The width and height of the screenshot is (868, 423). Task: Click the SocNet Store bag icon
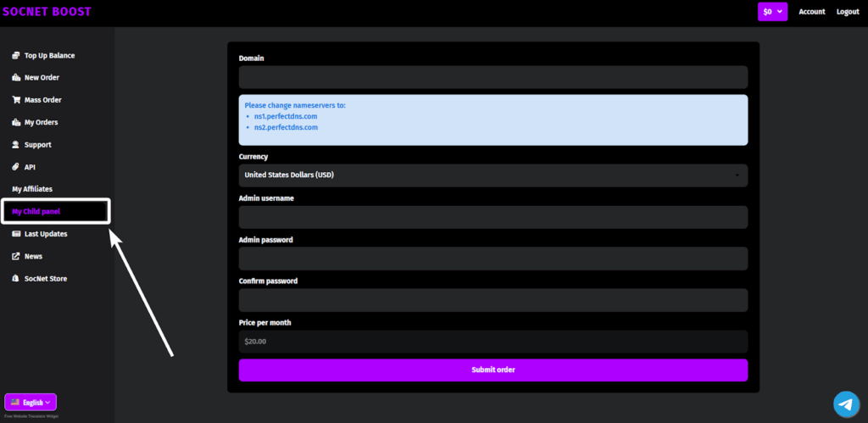(x=16, y=279)
